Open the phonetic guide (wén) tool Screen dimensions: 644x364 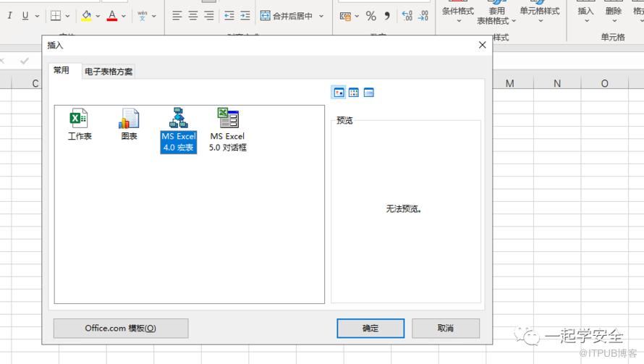142,16
